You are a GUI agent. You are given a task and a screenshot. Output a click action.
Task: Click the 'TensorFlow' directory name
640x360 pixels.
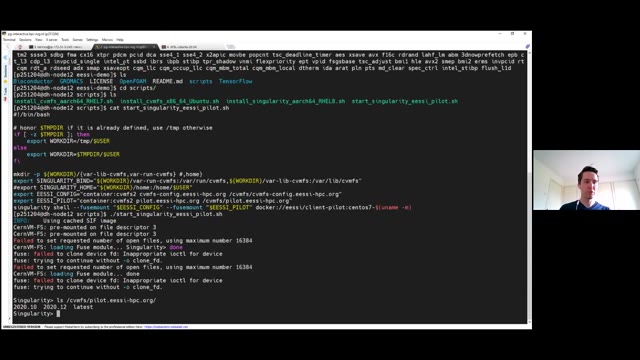click(236, 81)
